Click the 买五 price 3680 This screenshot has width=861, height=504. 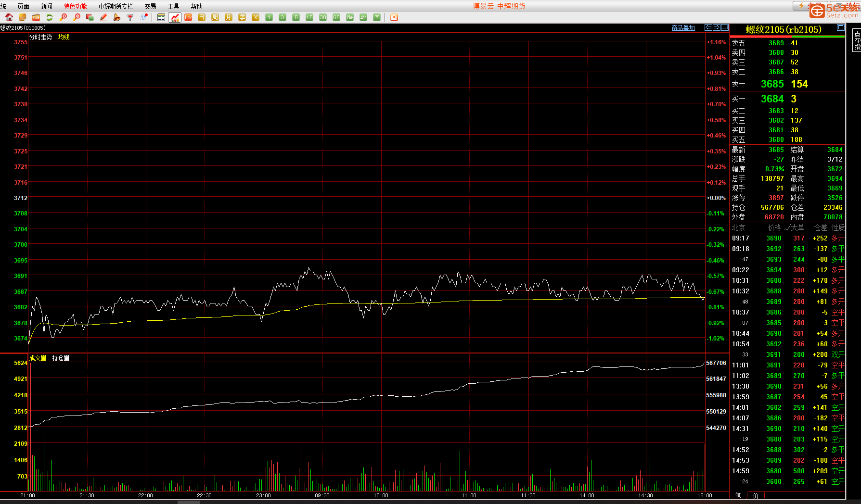776,139
